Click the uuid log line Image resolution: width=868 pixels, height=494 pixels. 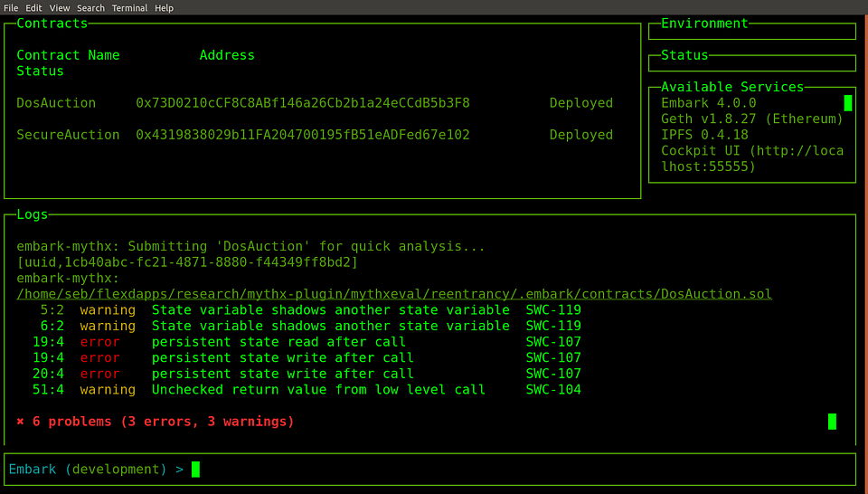[187, 262]
